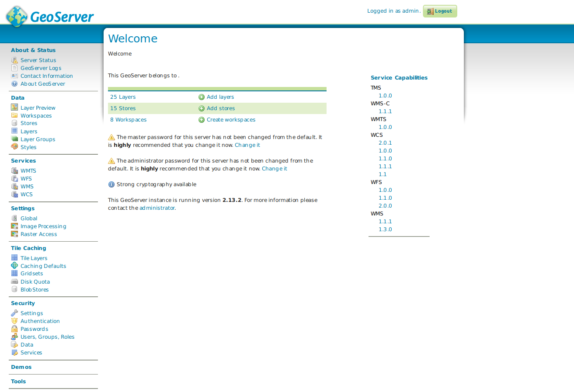Open WCS 1.1 capabilities link
The image size is (574, 392).
tap(383, 174)
